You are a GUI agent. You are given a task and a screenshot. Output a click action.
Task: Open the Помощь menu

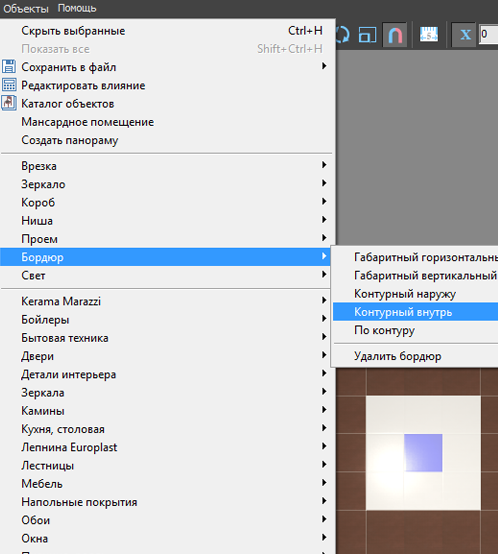(x=77, y=8)
